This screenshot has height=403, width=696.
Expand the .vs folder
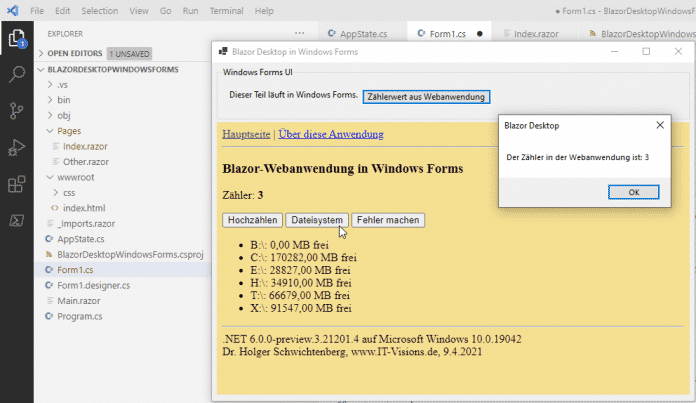(x=50, y=84)
